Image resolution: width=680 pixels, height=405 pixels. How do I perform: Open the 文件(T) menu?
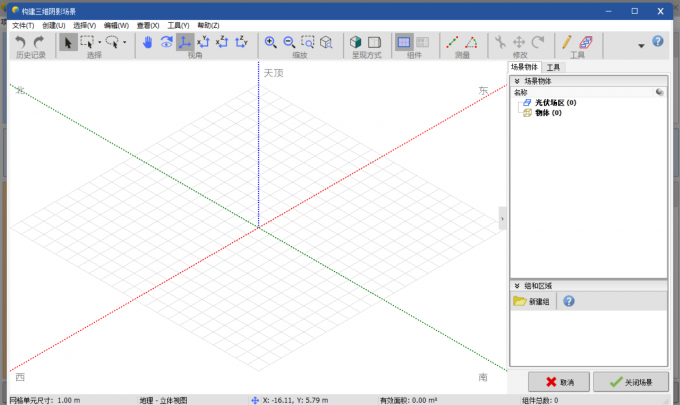pos(23,26)
